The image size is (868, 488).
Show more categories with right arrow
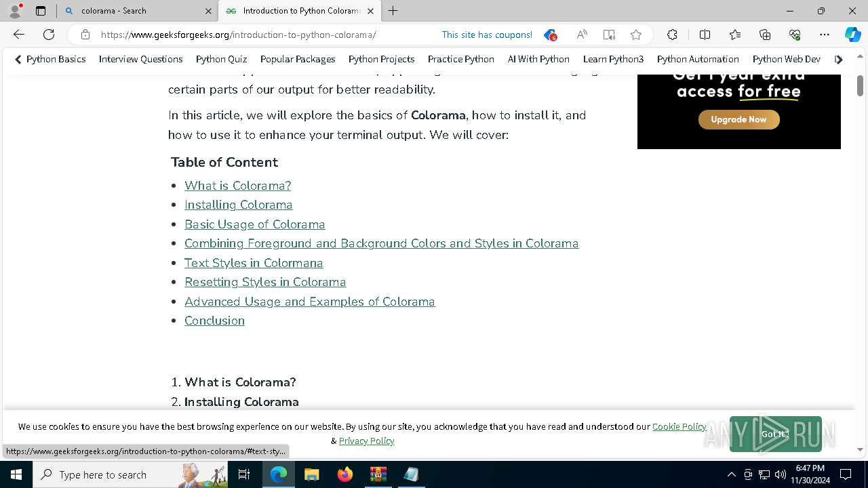pyautogui.click(x=839, y=60)
